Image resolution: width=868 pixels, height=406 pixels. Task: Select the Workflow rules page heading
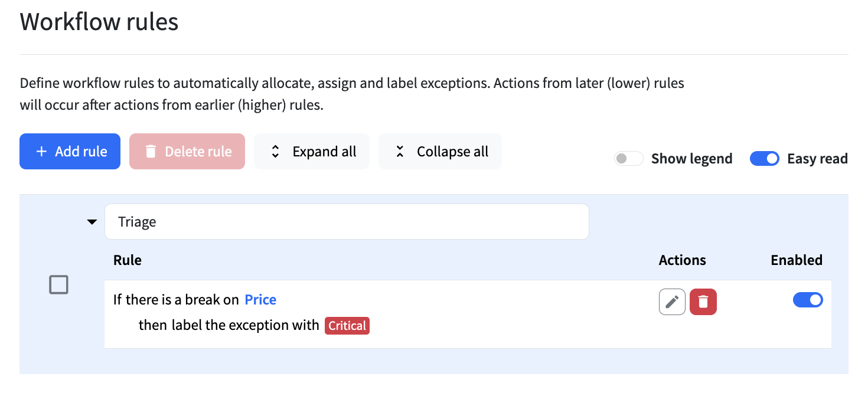point(99,22)
